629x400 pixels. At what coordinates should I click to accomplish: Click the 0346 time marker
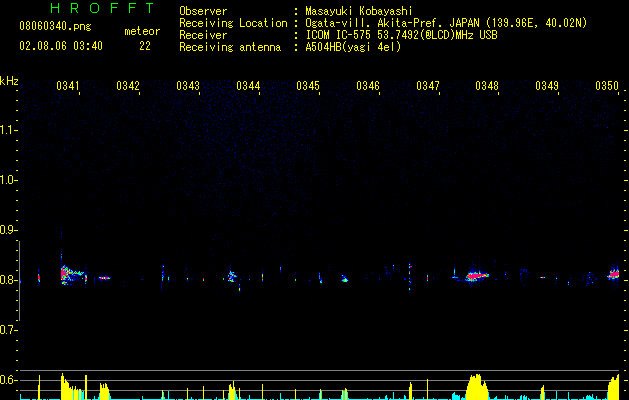368,86
